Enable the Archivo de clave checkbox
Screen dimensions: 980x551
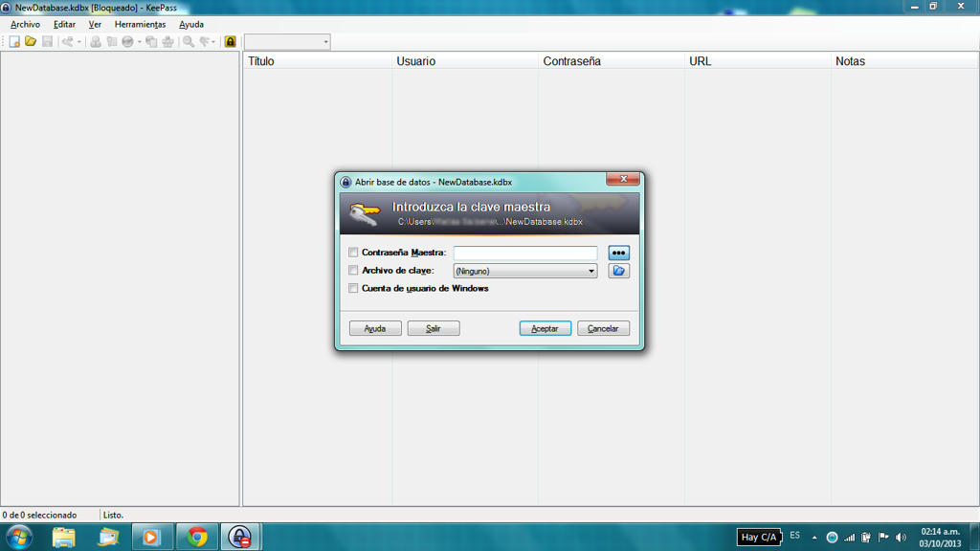pos(353,271)
